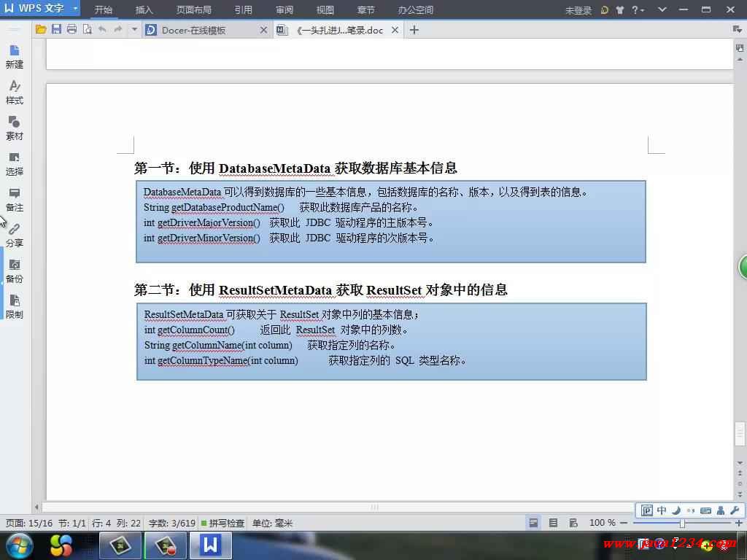Screen dimensions: 747x560
Task: Open Print Preview icon
Action: (x=87, y=29)
